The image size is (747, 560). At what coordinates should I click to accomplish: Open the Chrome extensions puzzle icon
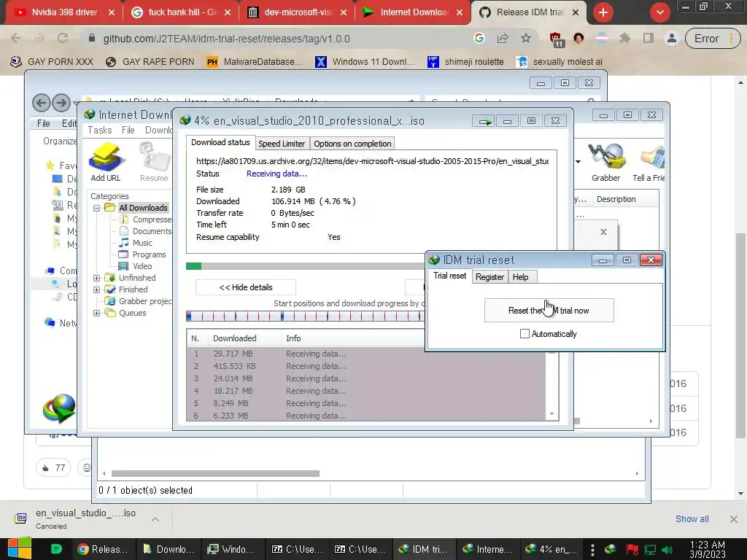click(x=625, y=38)
